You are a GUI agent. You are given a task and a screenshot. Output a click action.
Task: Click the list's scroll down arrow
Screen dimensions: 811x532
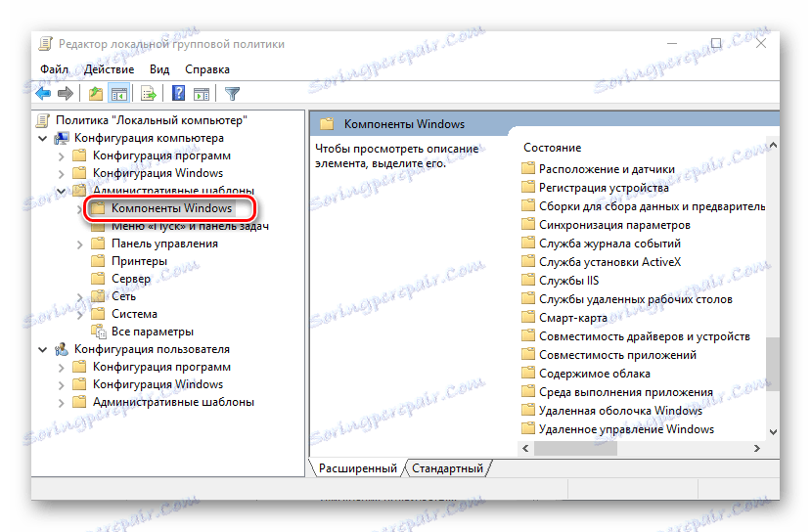[773, 431]
